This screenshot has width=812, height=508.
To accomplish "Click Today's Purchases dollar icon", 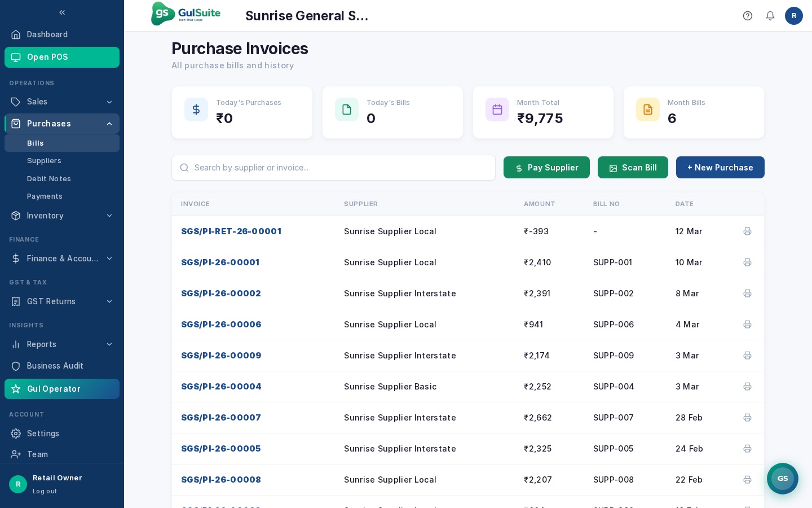I will (196, 110).
